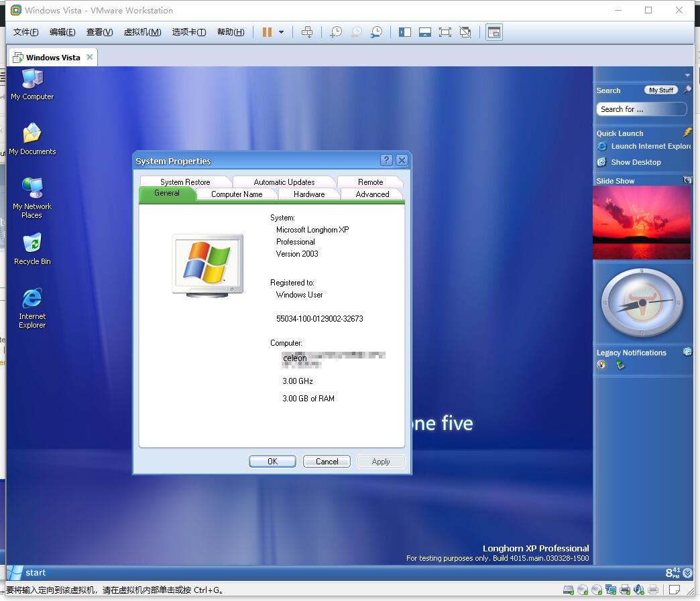700x601 pixels.
Task: Click the text Microsoft Longhorn XP
Action: [x=312, y=230]
